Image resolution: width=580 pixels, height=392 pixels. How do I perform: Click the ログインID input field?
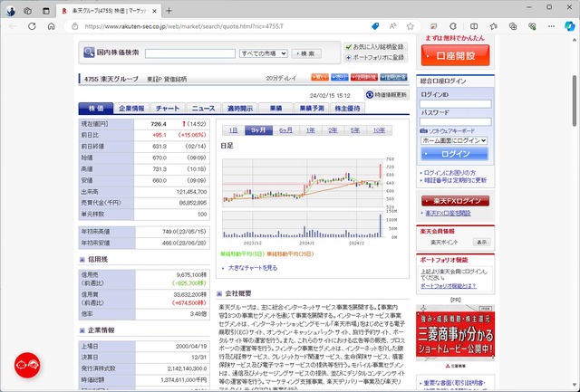click(x=455, y=104)
